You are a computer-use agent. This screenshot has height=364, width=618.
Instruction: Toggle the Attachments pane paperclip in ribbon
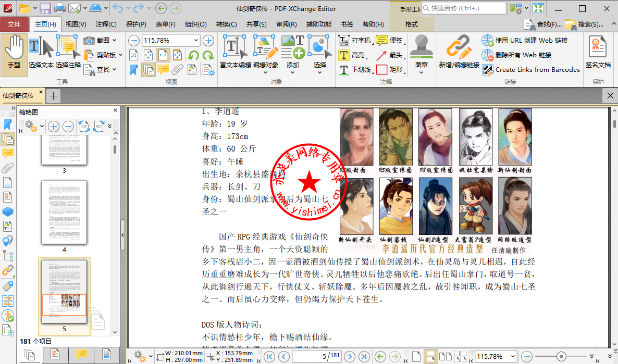(x=177, y=70)
